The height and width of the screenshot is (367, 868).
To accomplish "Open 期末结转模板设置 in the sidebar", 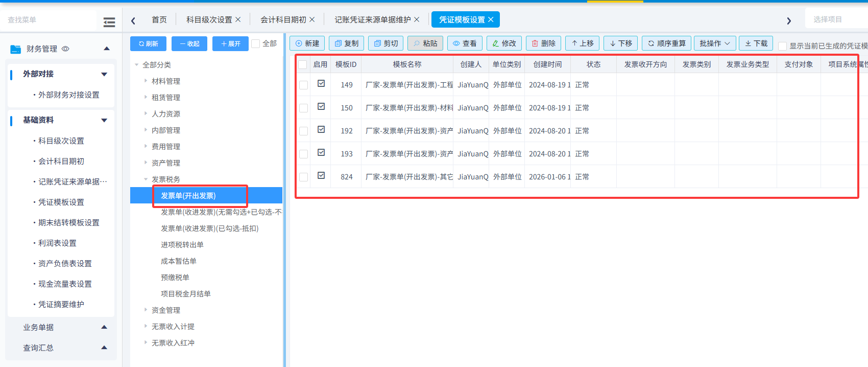I will coord(69,222).
